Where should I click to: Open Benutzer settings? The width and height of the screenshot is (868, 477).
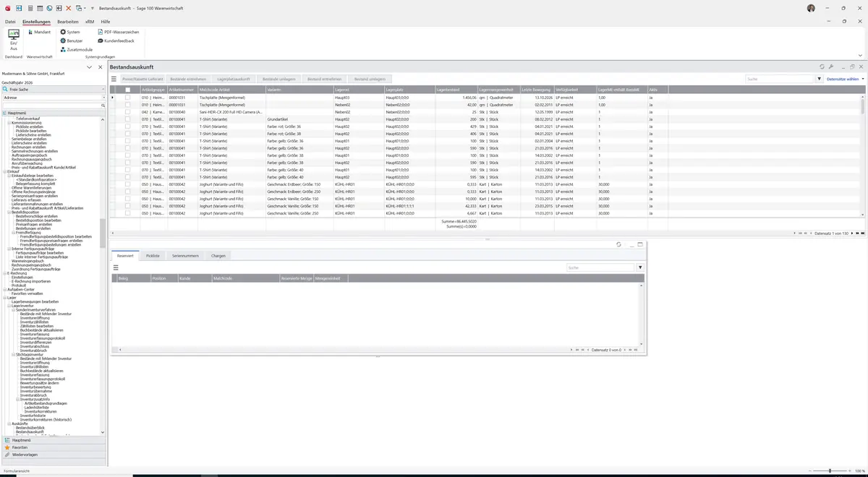point(72,40)
